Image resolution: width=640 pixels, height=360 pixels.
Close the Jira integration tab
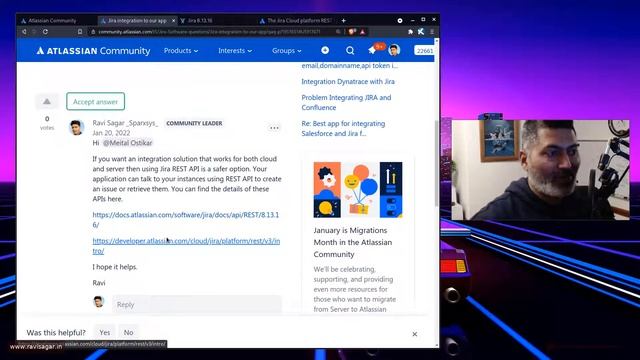coord(173,20)
